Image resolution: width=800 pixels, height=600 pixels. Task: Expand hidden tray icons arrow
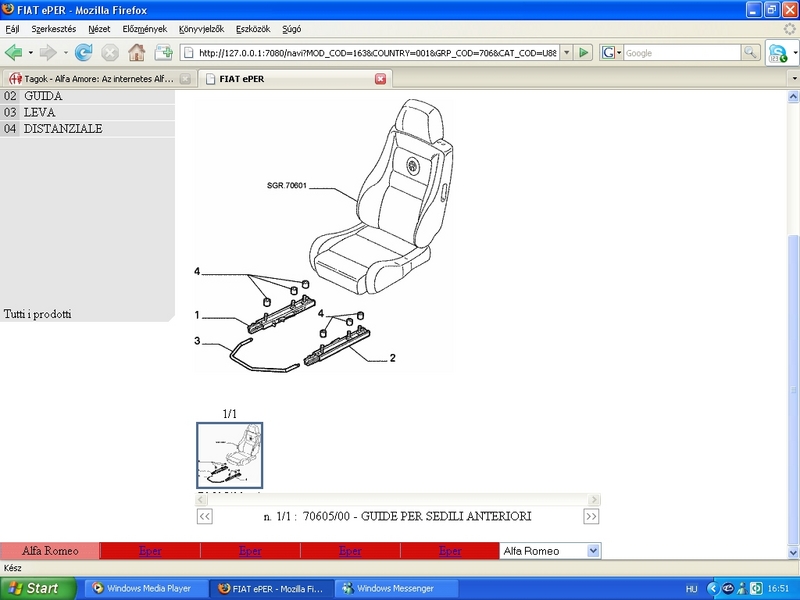point(712,588)
